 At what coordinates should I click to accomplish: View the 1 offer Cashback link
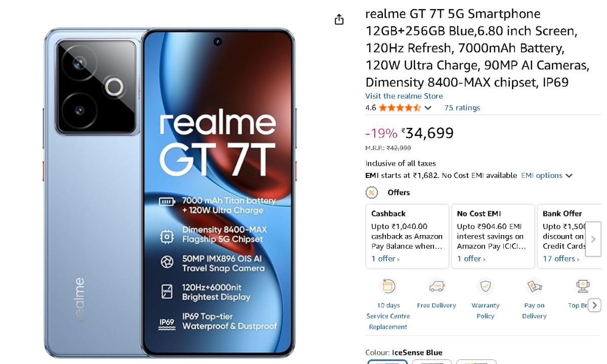tap(385, 258)
